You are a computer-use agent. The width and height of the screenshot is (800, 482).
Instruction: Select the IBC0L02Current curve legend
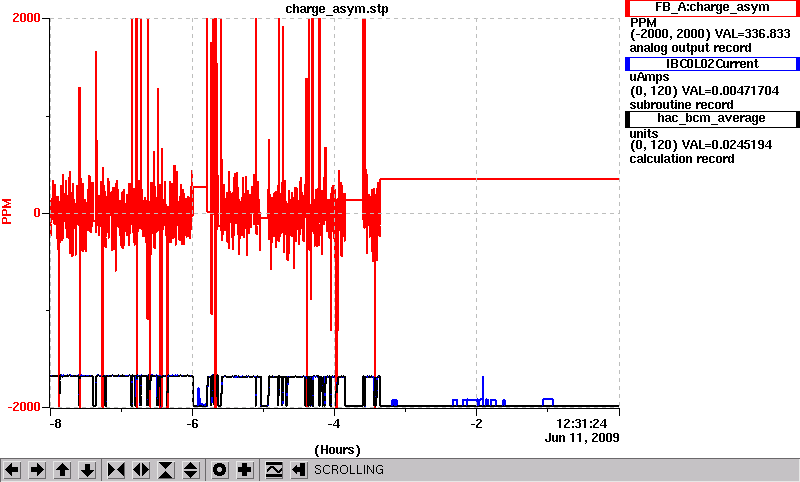click(x=712, y=64)
